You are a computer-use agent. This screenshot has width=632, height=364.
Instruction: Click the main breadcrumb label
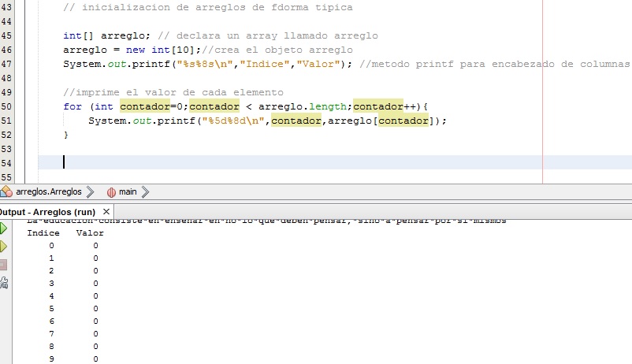click(128, 191)
